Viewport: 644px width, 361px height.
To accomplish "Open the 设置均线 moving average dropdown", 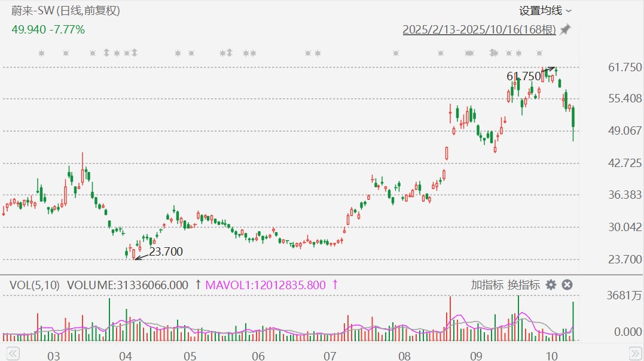I will [545, 11].
